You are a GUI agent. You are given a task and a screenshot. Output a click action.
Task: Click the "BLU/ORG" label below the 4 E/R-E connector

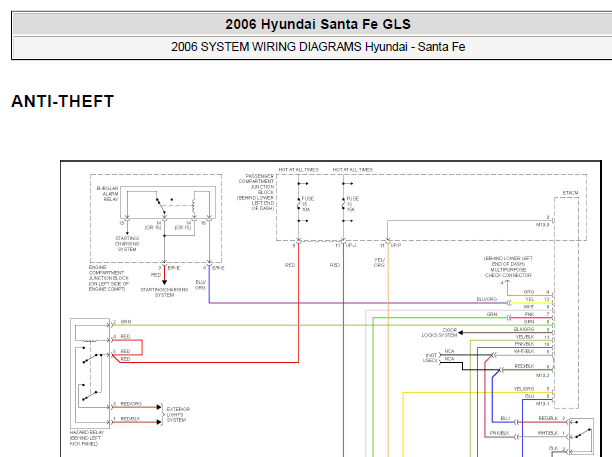200,285
